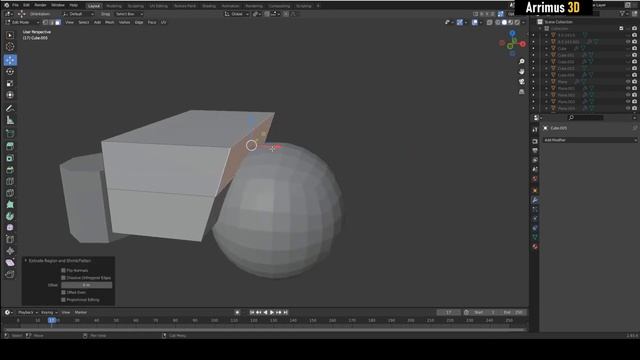
Task: Enable Offset Even checkbox
Action: [63, 292]
